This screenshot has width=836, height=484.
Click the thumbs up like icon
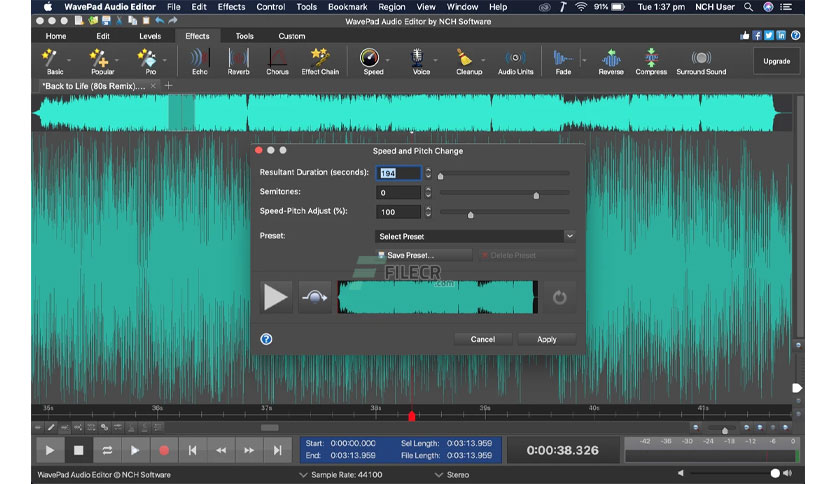[x=744, y=36]
